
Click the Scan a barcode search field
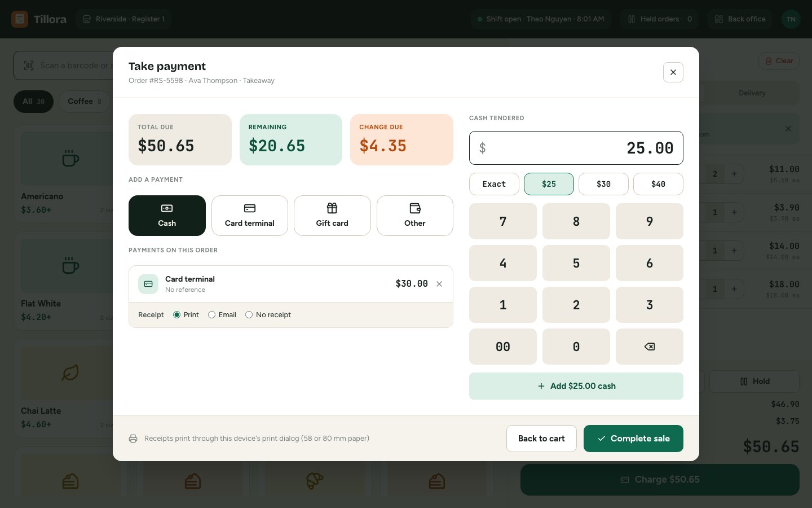(63, 65)
